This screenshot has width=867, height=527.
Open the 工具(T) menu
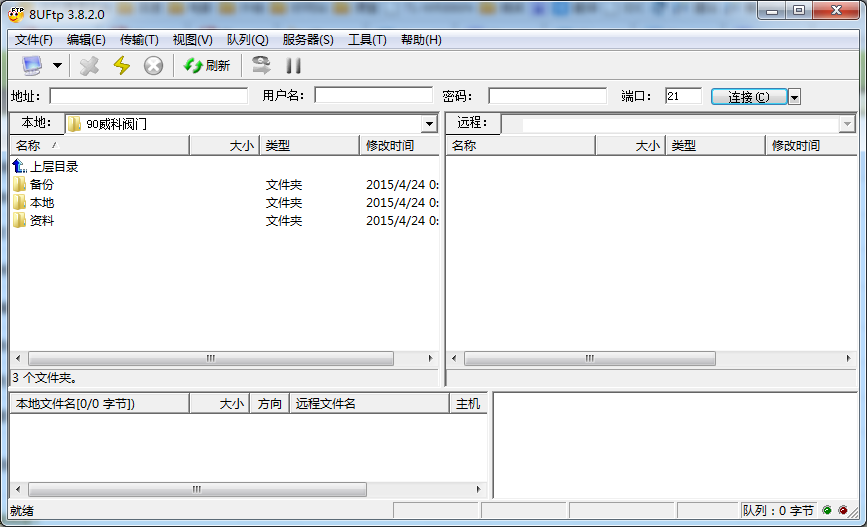click(x=367, y=40)
